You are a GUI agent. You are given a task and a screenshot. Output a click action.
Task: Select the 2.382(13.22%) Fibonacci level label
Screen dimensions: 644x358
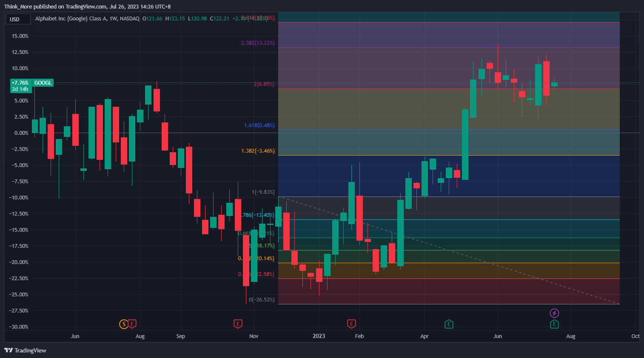(258, 43)
